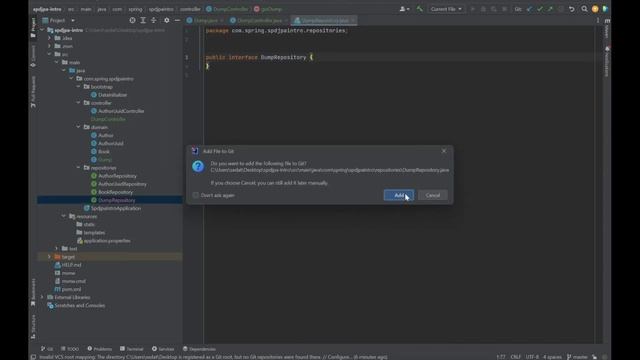Click the Git Commit green checkmark
The image size is (640, 360).
coord(540,9)
